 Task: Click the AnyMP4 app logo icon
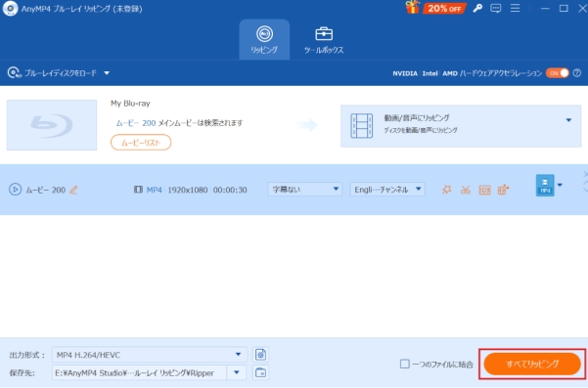(10, 9)
